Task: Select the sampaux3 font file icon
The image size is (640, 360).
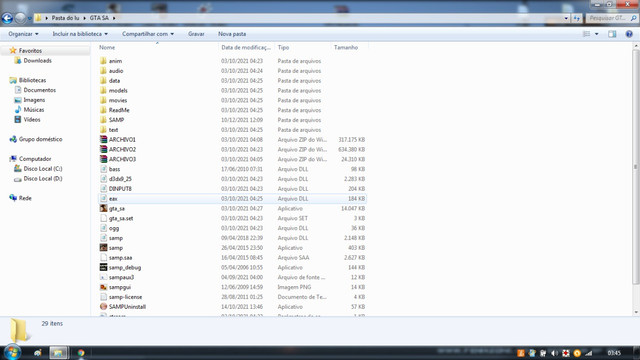Action: click(x=103, y=277)
